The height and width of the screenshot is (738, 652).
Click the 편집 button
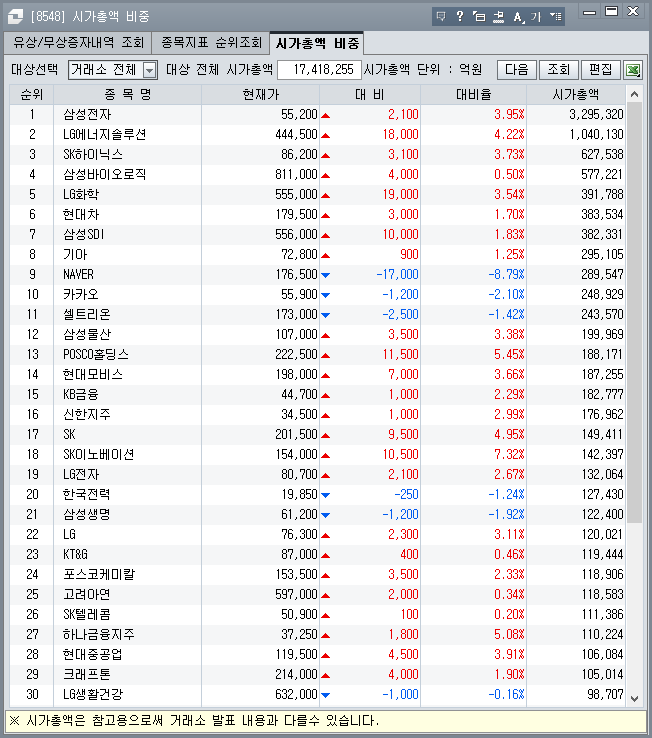pyautogui.click(x=601, y=70)
